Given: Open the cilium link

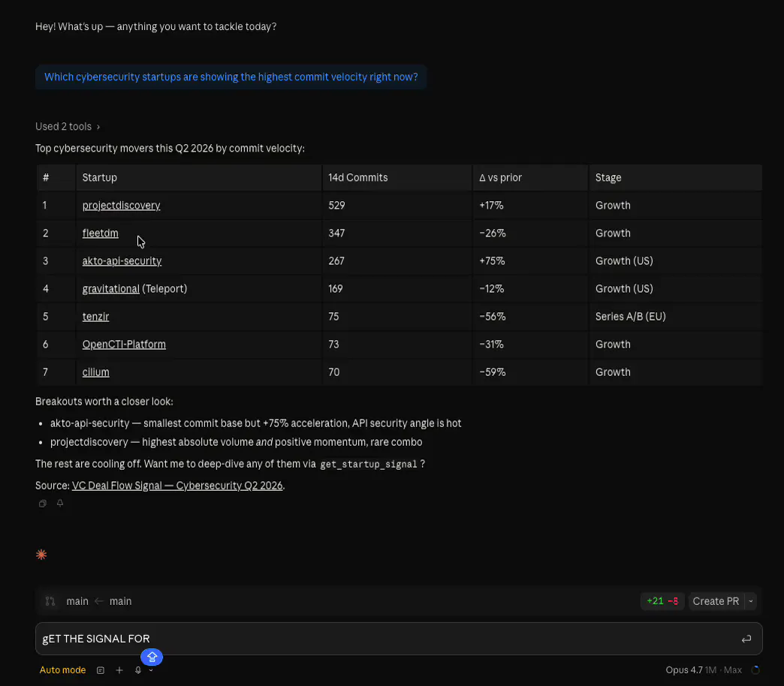Looking at the screenshot, I should tap(95, 372).
